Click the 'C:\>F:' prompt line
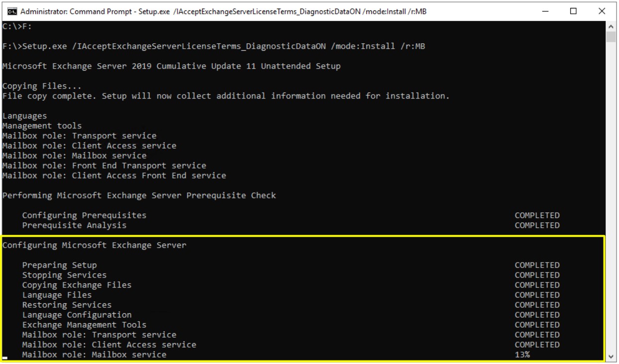619x364 pixels. [17, 26]
